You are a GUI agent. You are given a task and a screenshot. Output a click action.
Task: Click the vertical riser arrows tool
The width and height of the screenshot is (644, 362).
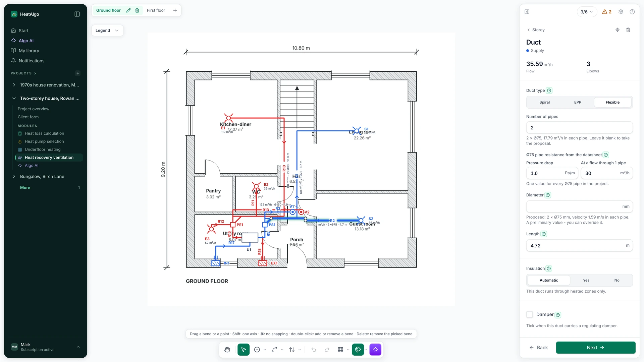[x=292, y=350]
